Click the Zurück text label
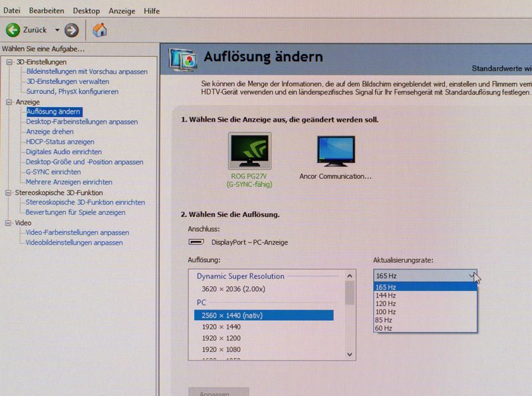The height and width of the screenshot is (396, 532). point(35,30)
